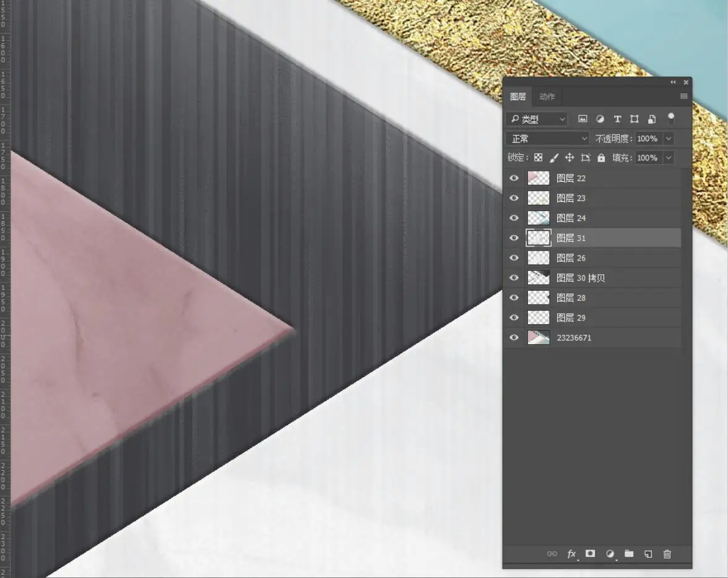728x578 pixels.
Task: Click the 填充 fill label
Action: [x=622, y=158]
